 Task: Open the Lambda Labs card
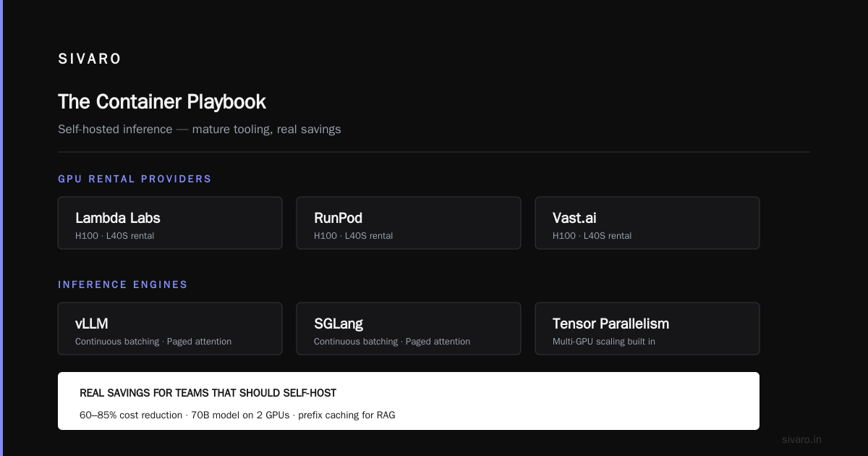pyautogui.click(x=170, y=223)
